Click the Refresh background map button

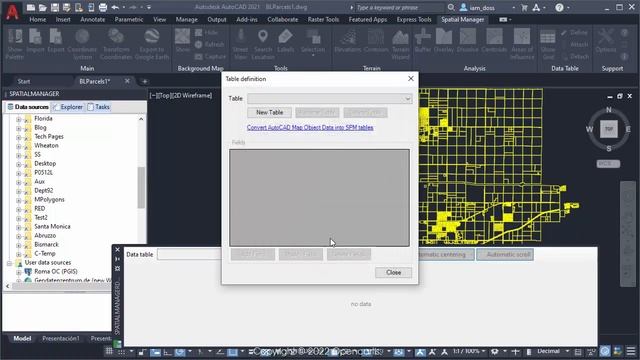click(x=209, y=44)
